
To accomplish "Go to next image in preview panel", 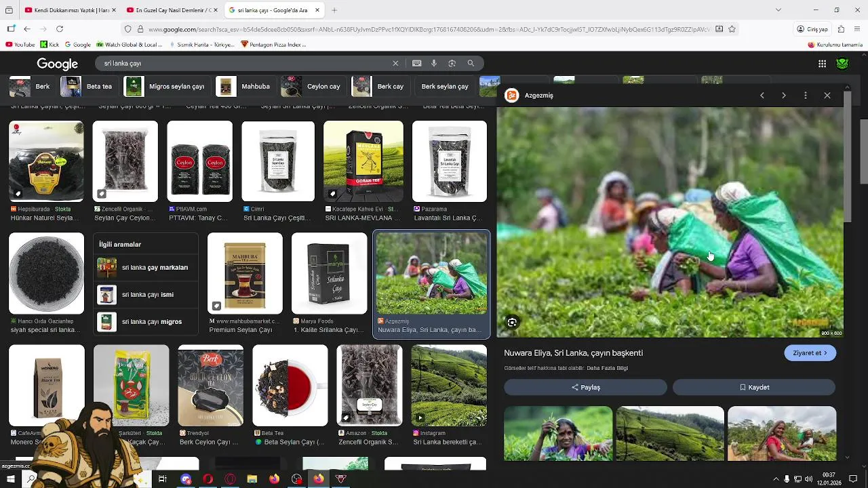I will [784, 96].
